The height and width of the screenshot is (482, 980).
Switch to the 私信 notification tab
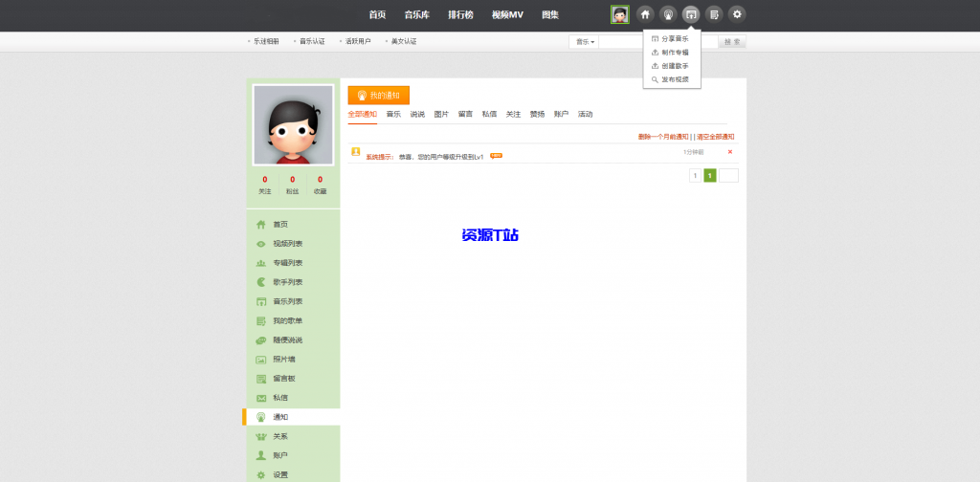tap(489, 114)
